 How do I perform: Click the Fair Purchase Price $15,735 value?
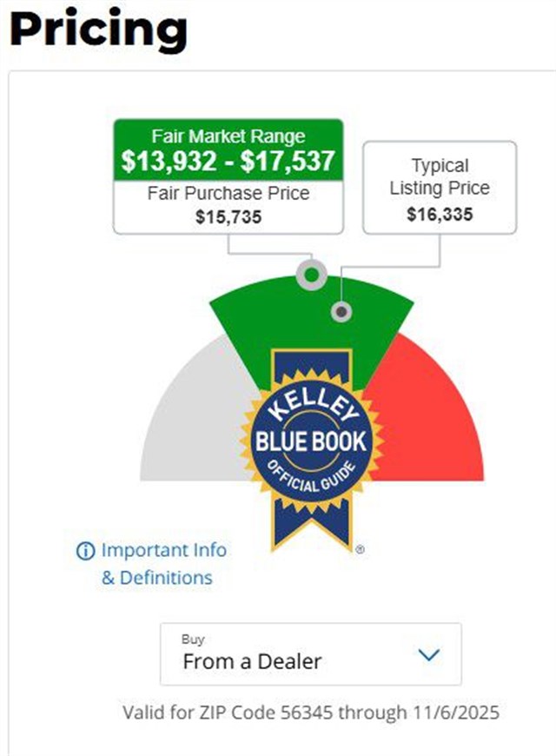(x=228, y=216)
